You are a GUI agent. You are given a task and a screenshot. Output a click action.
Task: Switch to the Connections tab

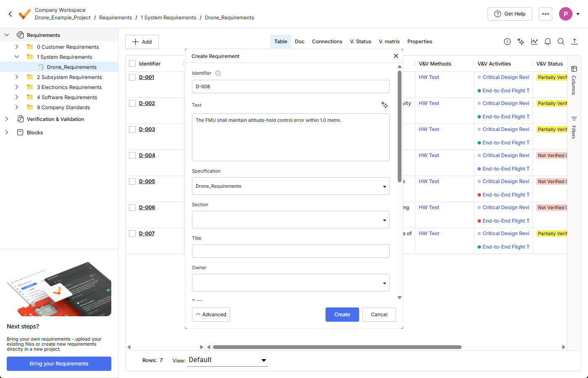(x=327, y=42)
